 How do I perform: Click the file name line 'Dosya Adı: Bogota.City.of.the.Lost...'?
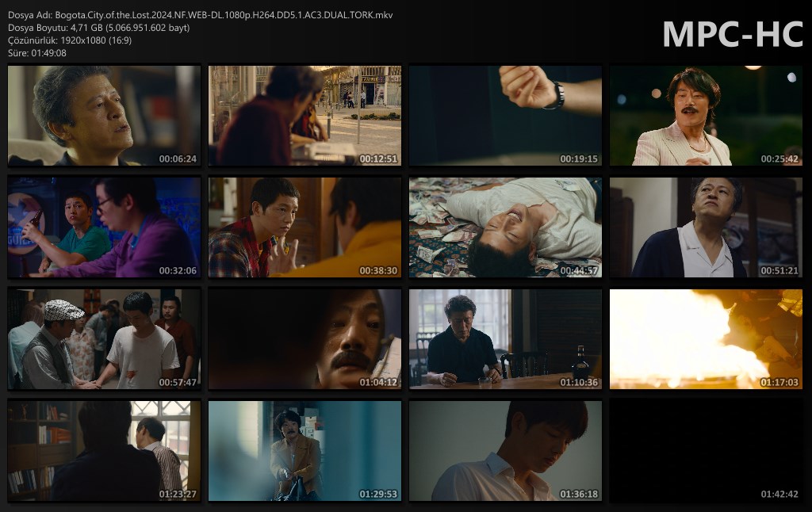(x=201, y=15)
